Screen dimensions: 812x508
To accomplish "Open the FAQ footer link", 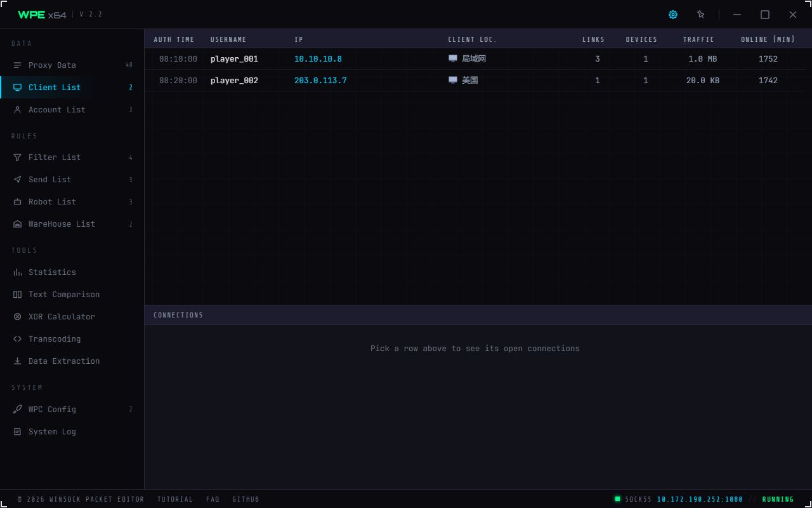I will [x=213, y=499].
